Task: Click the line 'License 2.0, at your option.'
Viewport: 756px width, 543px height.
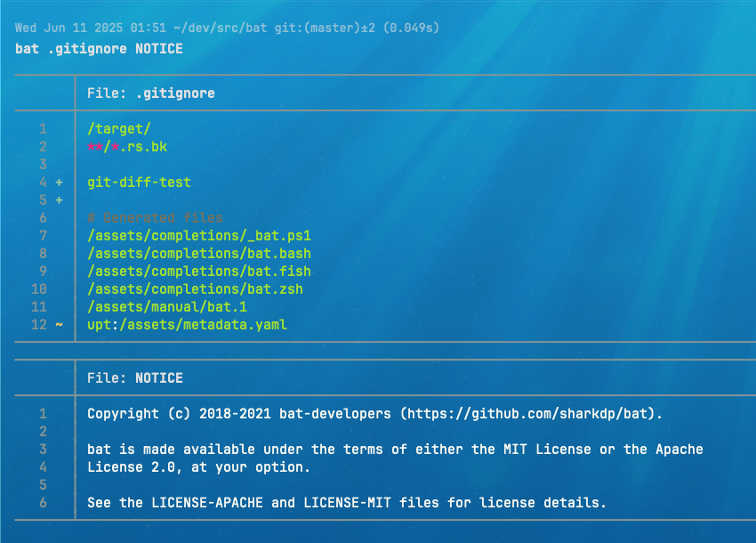Action: (x=198, y=467)
